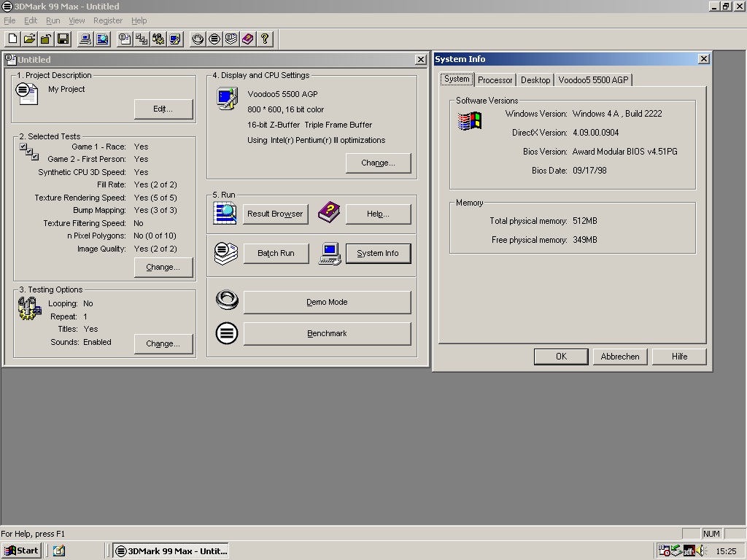Click the yellow question mark toolbar icon
Viewport: 747px width, 560px height.
[265, 39]
